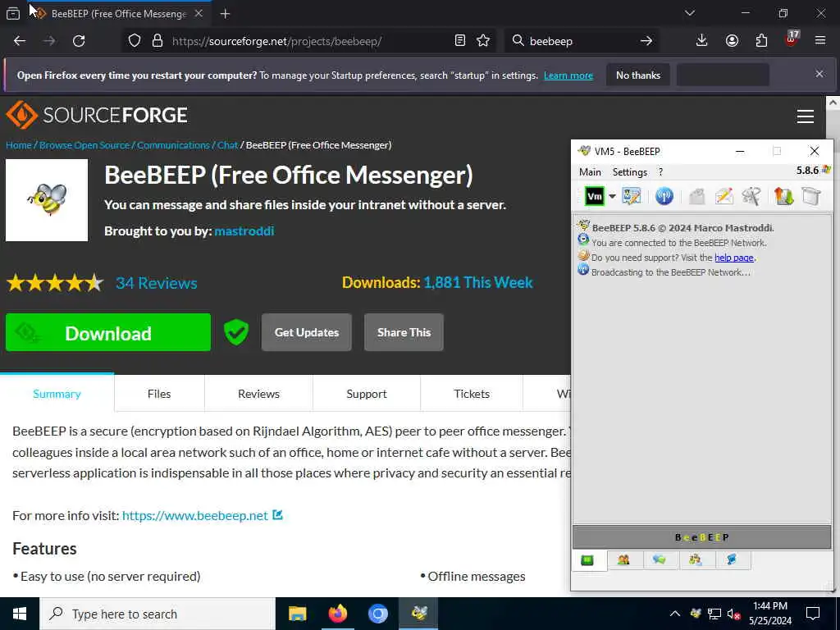Open the SourceForge logo home link

tap(97, 115)
